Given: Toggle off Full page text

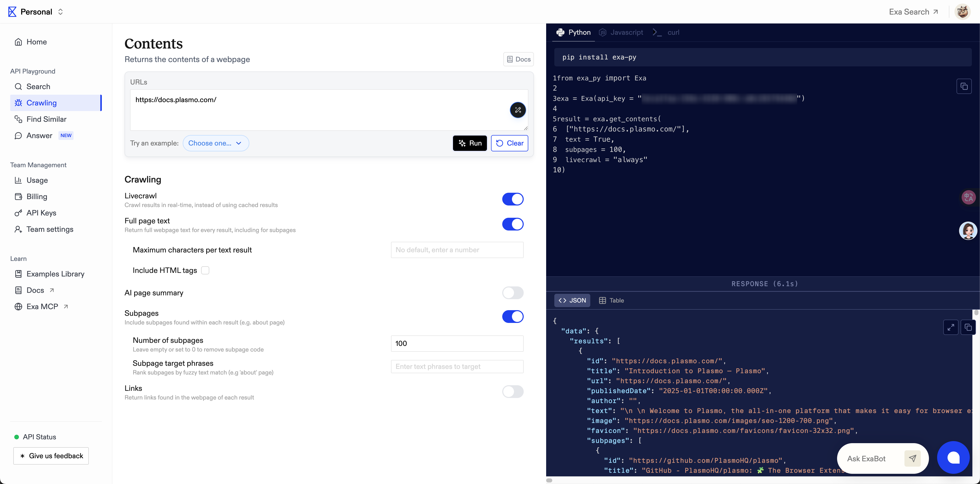Looking at the screenshot, I should tap(512, 224).
